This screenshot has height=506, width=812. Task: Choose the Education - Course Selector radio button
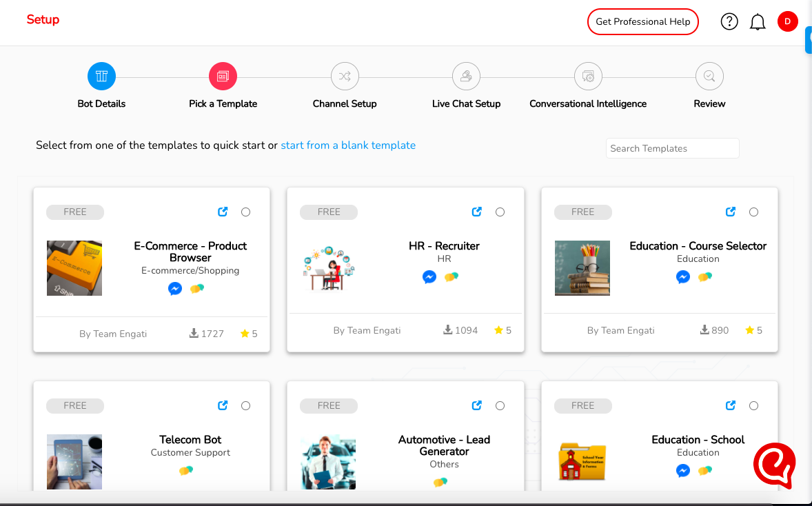pyautogui.click(x=754, y=212)
